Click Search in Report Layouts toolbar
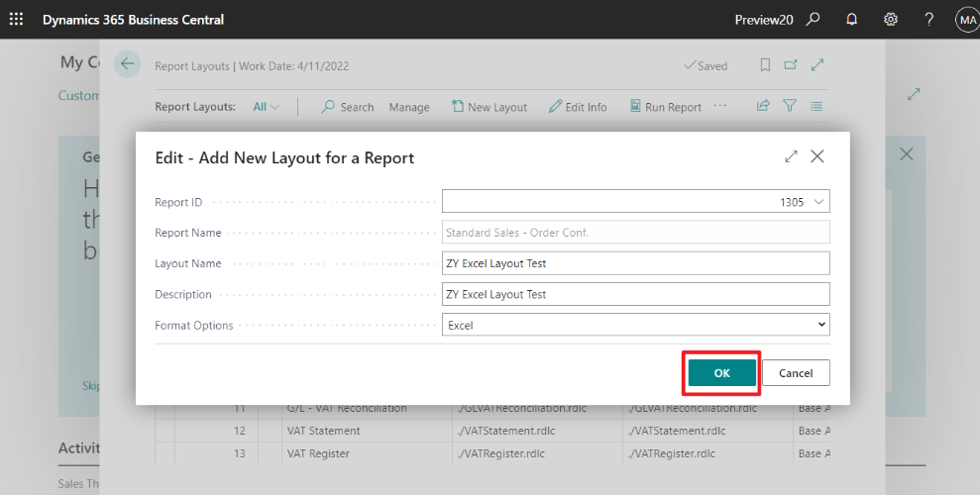 (x=348, y=107)
